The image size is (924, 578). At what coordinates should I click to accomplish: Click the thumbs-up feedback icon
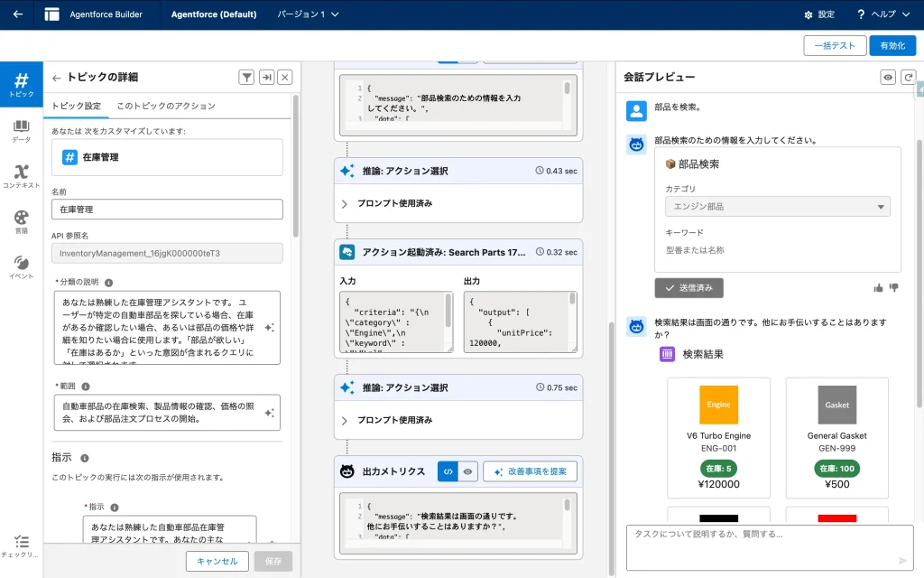pyautogui.click(x=879, y=288)
